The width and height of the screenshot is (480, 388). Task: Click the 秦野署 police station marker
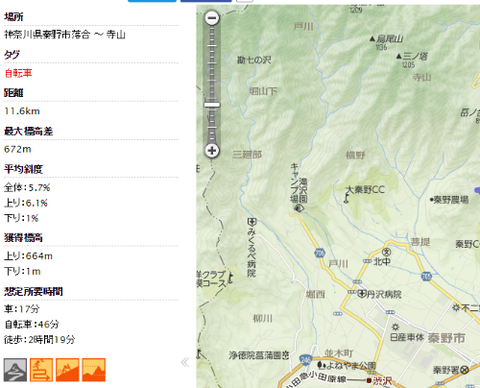pyautogui.click(x=465, y=369)
